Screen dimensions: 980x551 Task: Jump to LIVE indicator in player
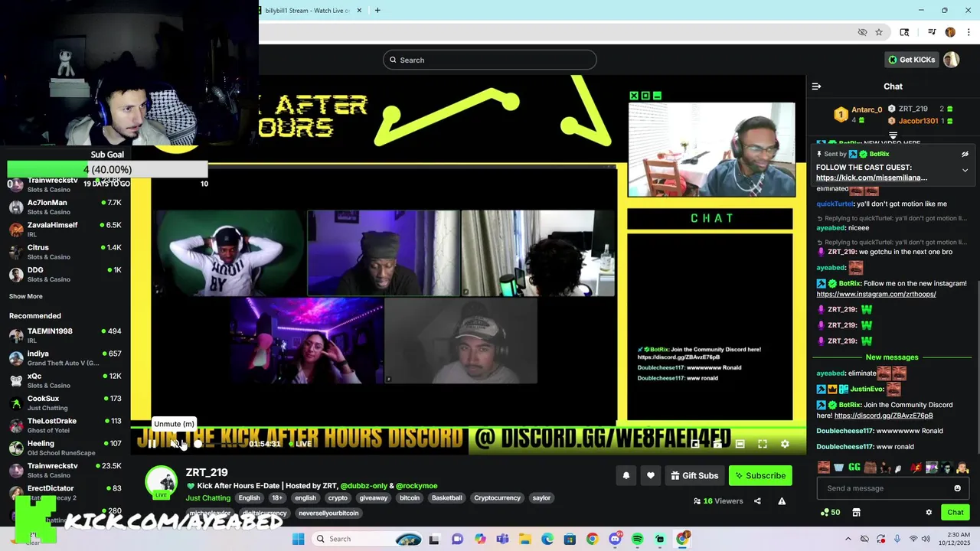[299, 444]
